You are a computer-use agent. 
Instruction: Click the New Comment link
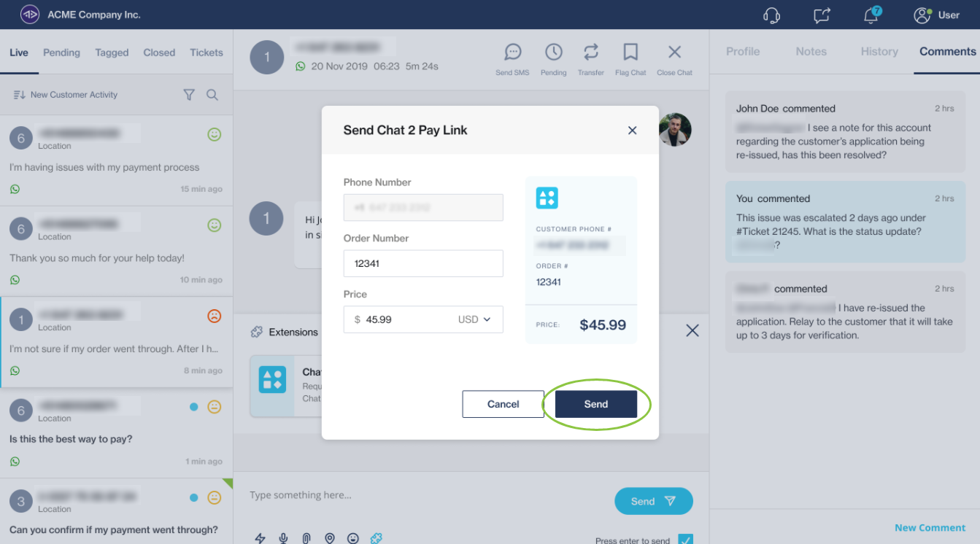click(930, 528)
